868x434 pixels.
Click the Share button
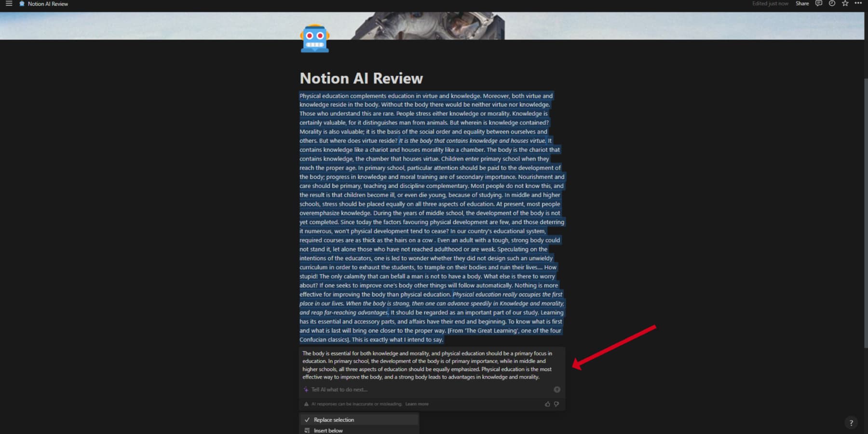click(x=802, y=3)
